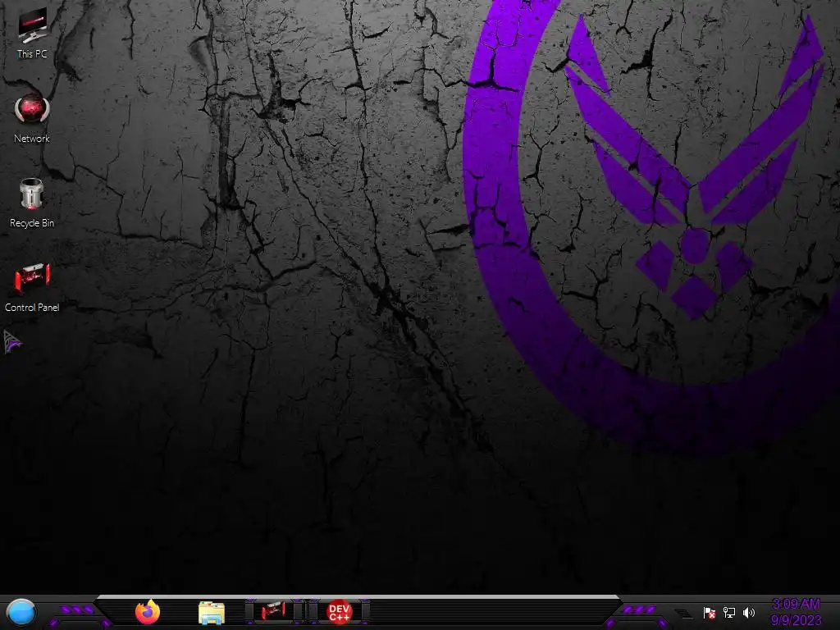Click the 'This PC' icon label
The image size is (840, 630).
tap(32, 53)
